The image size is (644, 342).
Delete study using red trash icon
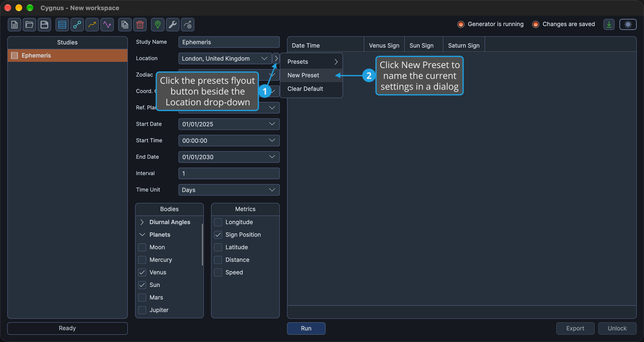tap(140, 25)
